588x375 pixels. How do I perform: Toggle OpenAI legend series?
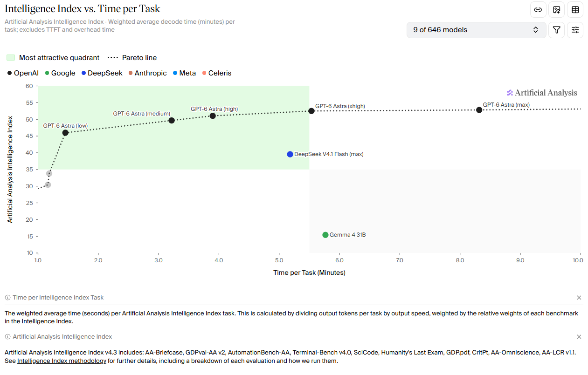coord(22,73)
